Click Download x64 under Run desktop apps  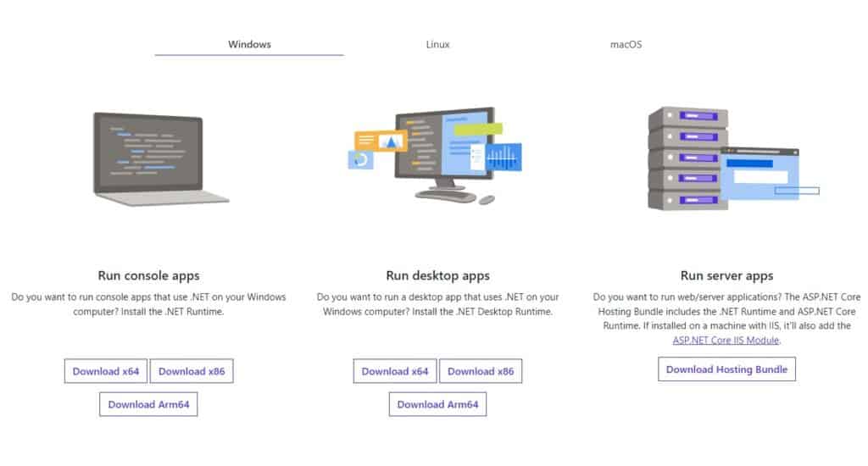point(395,371)
